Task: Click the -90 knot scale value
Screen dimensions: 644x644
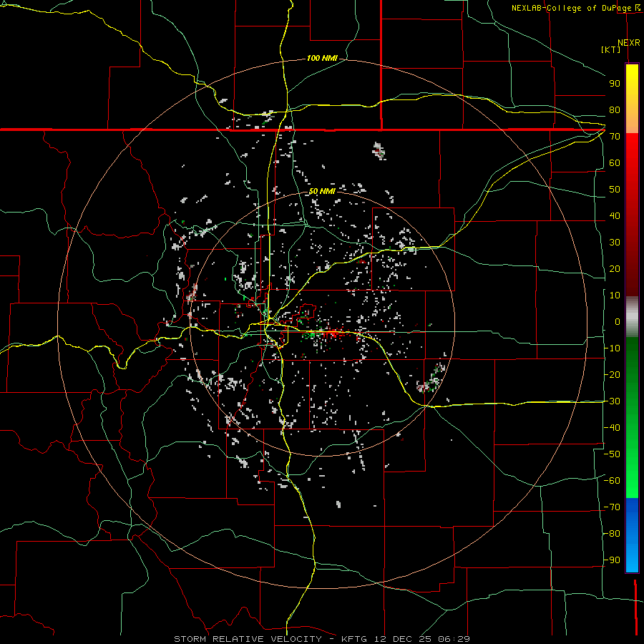Action: (612, 560)
